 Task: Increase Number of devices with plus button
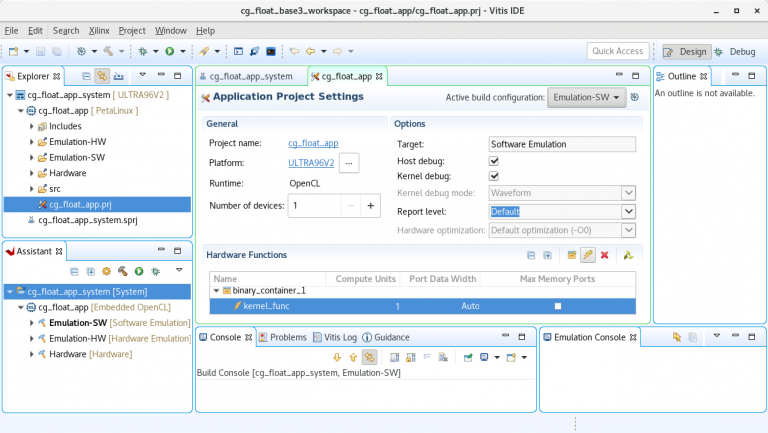point(370,205)
